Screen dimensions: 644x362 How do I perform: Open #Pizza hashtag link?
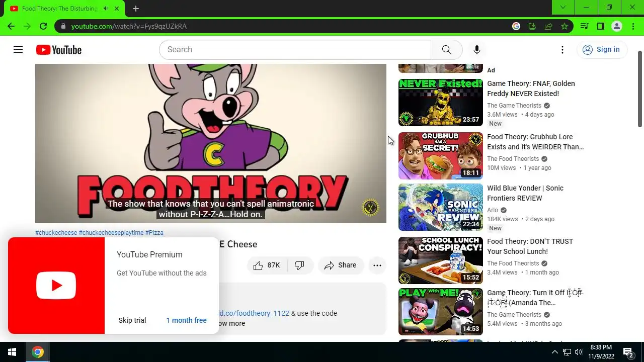[x=154, y=233]
